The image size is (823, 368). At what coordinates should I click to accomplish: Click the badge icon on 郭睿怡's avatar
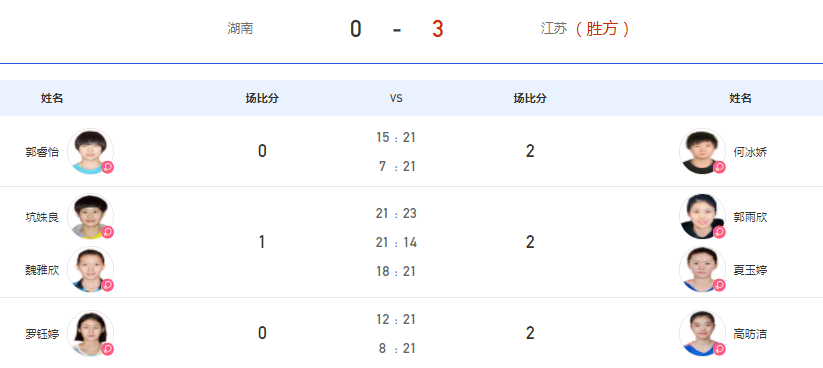click(x=108, y=167)
